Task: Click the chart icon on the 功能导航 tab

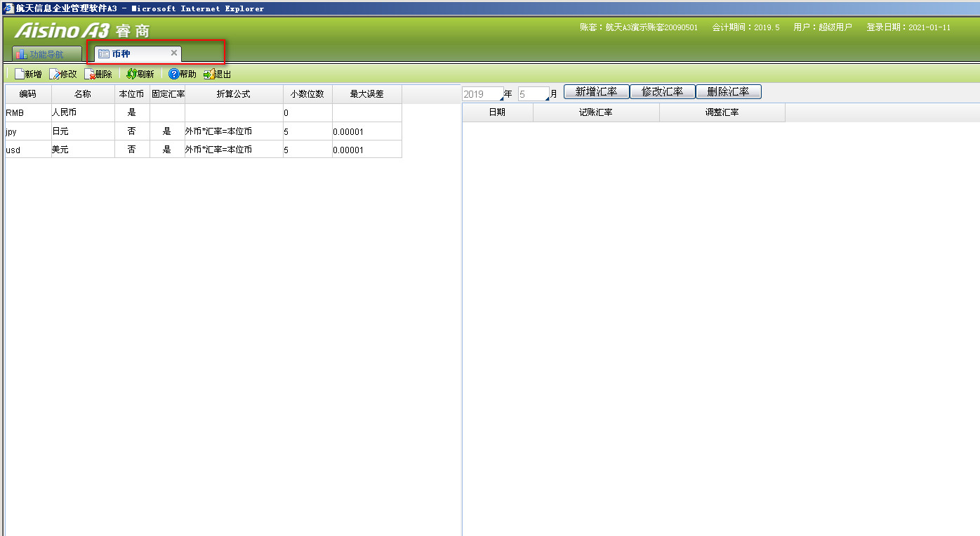Action: click(x=21, y=54)
